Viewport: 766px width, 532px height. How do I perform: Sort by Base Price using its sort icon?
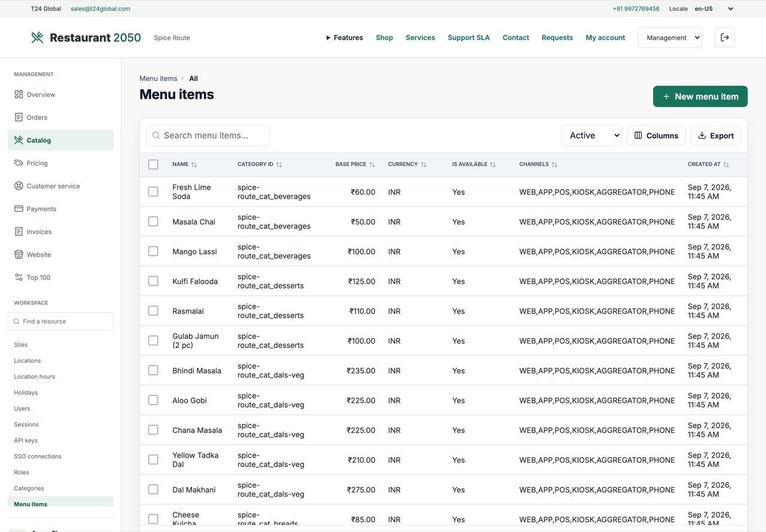[372, 165]
